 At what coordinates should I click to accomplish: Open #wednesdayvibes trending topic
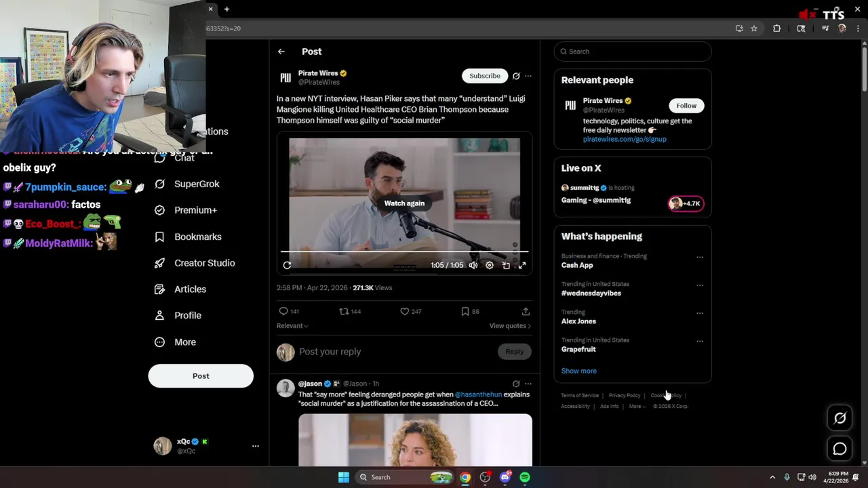point(591,293)
